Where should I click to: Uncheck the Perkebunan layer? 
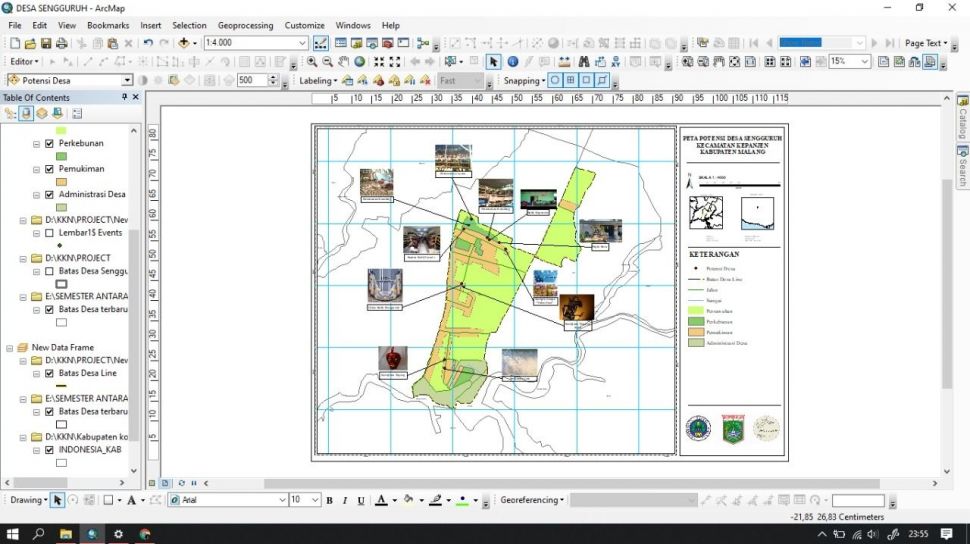[49, 144]
